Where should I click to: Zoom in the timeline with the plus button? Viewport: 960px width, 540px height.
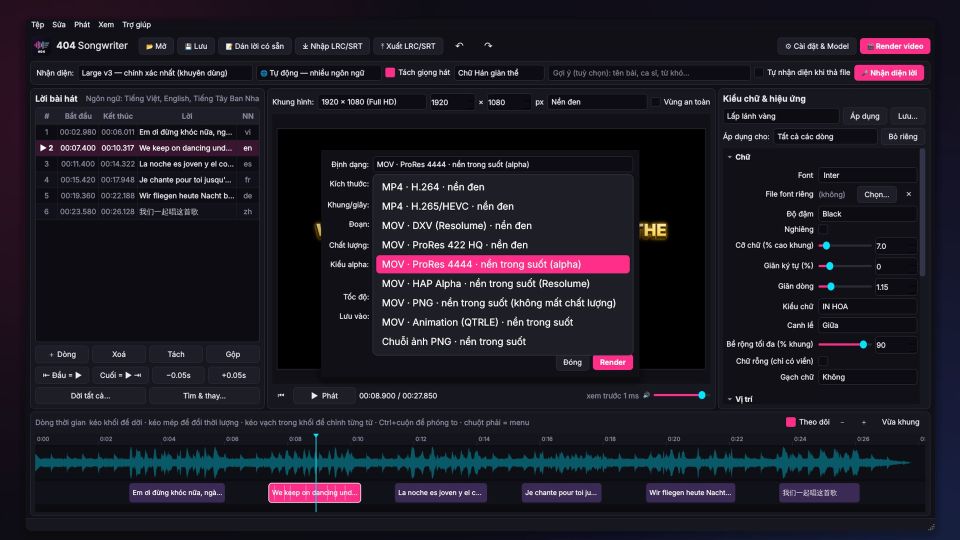864,422
